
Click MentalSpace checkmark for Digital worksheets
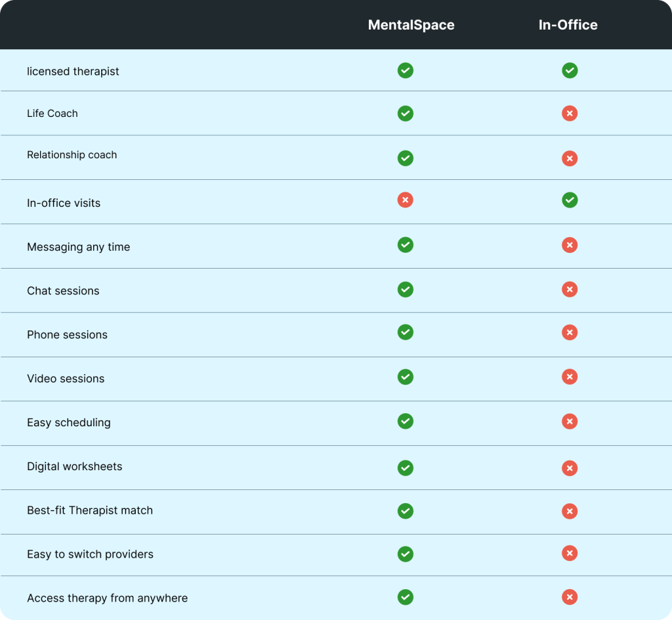pyautogui.click(x=406, y=468)
